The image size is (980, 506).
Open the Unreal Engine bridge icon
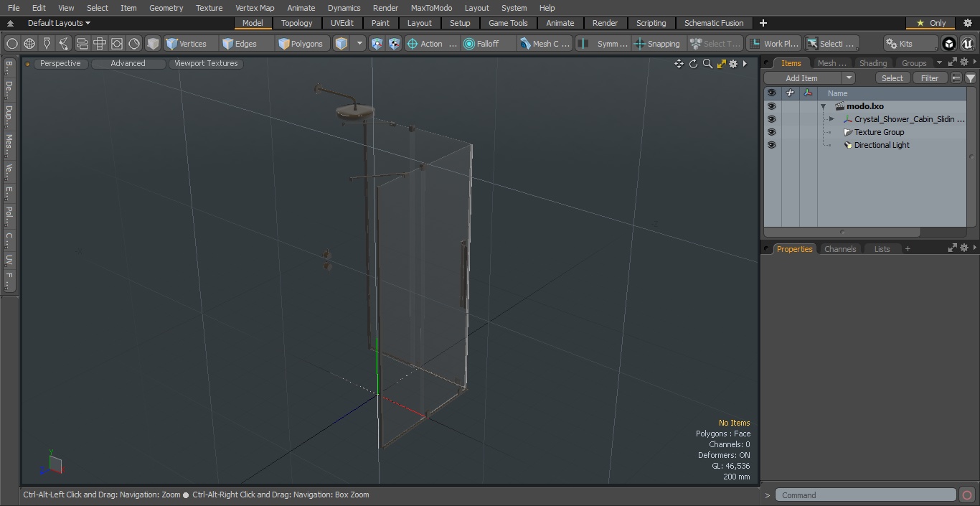point(968,44)
